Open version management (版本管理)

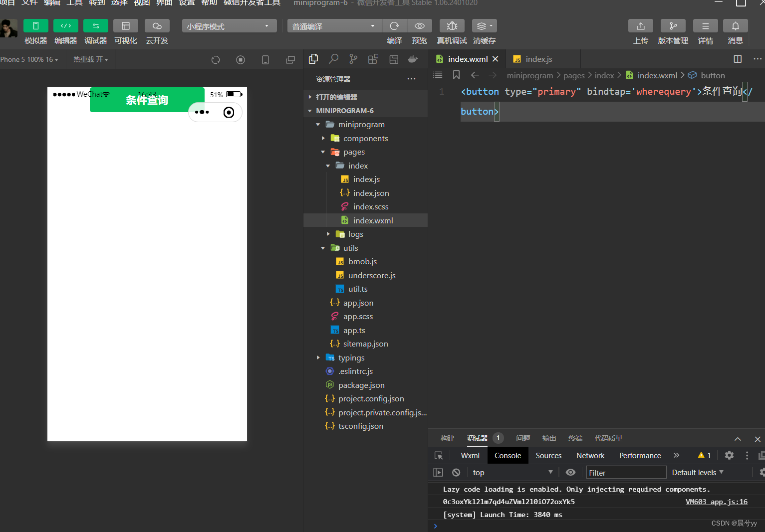click(673, 26)
